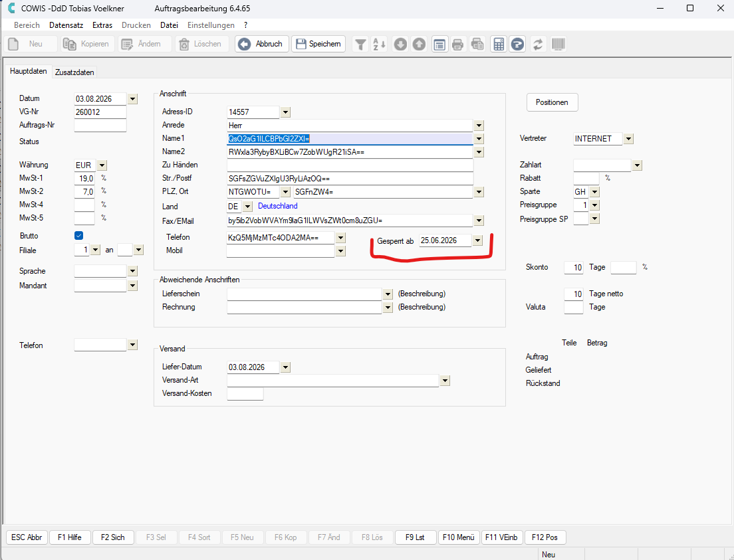
Task: Click the F11 VEinb button
Action: [501, 537]
